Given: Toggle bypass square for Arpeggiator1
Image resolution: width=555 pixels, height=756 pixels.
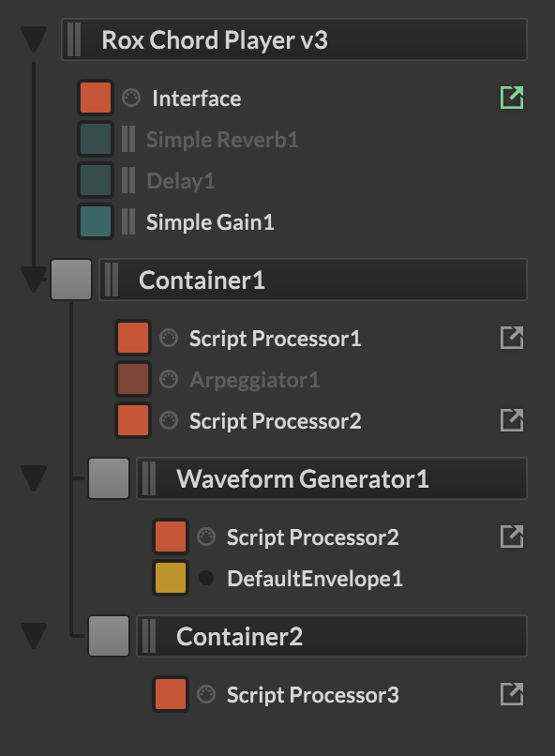Looking at the screenshot, I should click(133, 380).
